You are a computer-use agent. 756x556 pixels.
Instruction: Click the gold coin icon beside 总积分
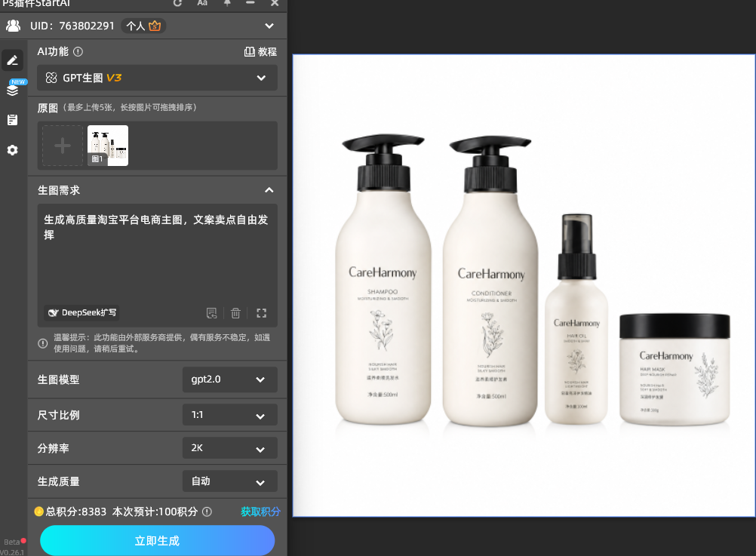tap(38, 511)
